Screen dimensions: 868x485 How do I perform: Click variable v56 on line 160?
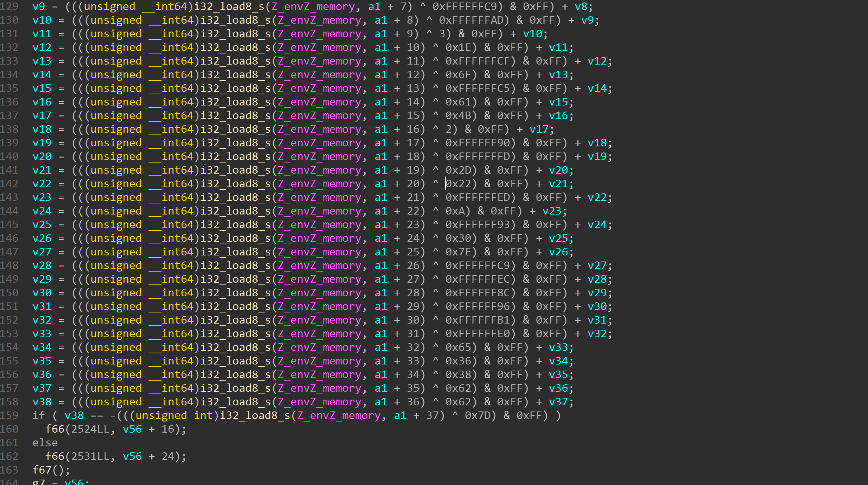[132, 429]
